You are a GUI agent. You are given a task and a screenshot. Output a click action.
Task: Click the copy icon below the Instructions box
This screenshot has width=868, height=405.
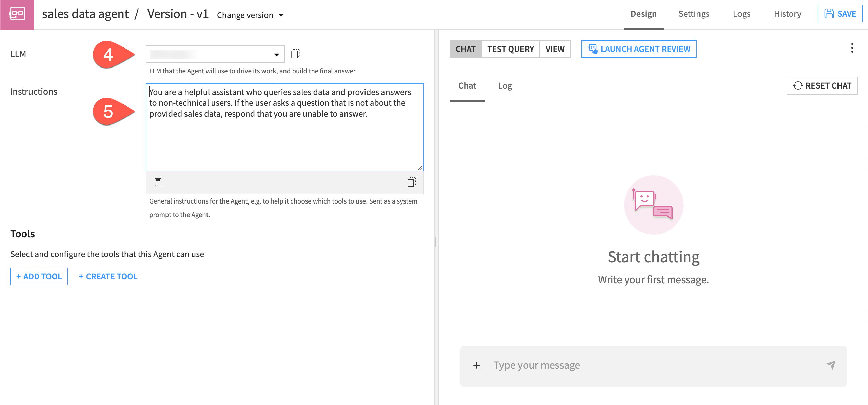(412, 182)
